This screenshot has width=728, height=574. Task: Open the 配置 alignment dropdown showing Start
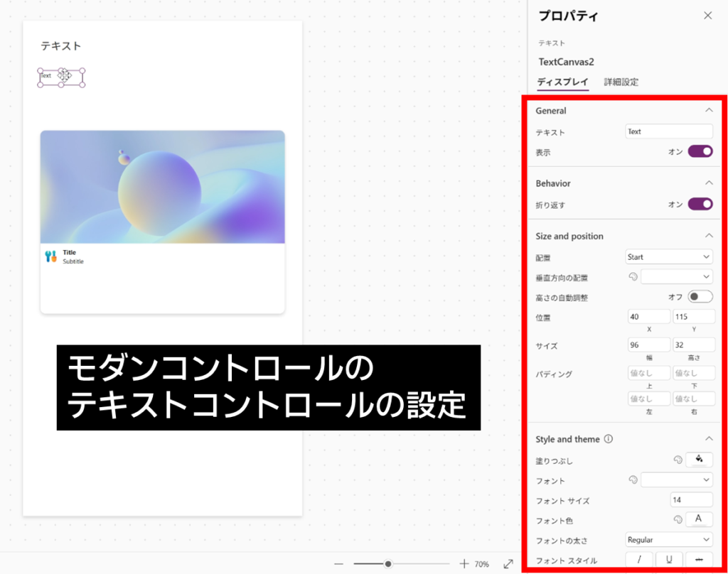pos(669,256)
